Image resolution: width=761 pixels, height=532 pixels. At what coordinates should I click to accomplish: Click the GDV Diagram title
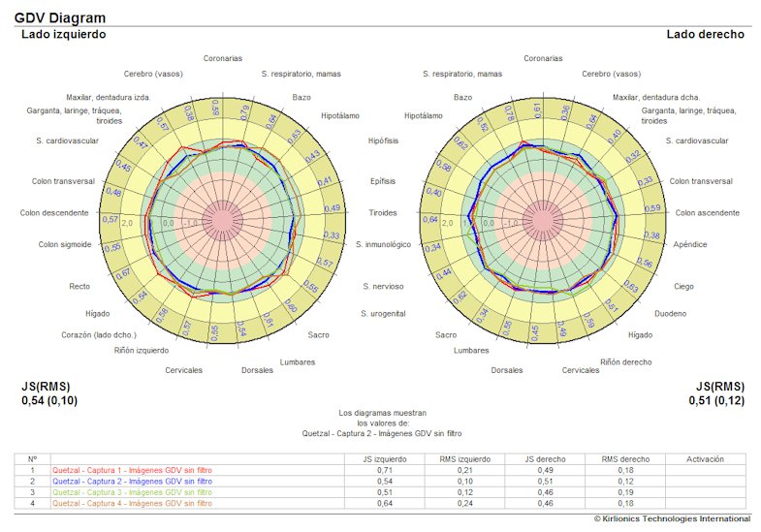[x=60, y=18]
